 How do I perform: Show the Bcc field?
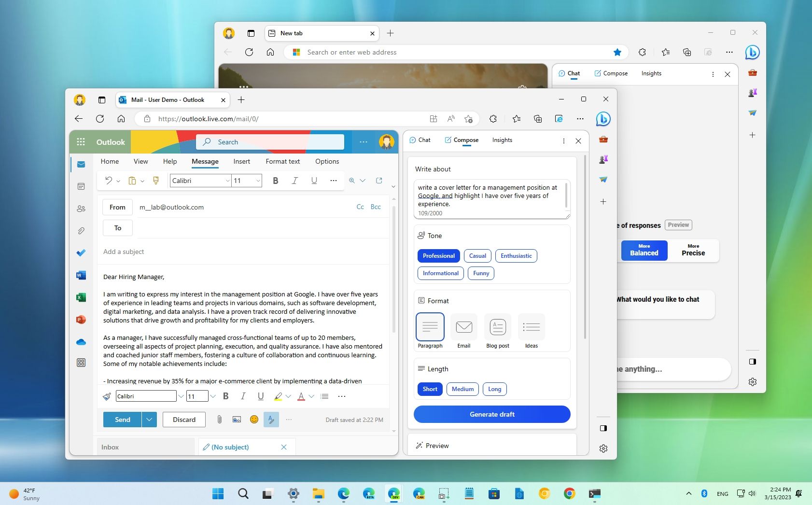click(376, 207)
